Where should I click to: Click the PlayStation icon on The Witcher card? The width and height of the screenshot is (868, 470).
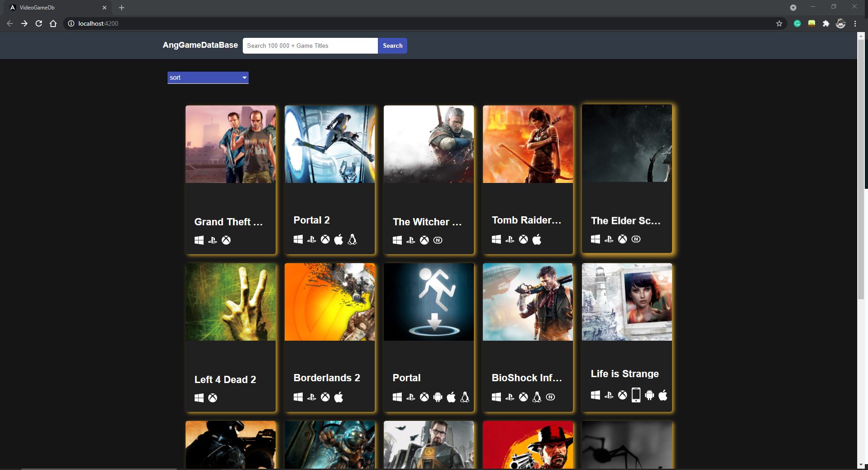(x=411, y=240)
